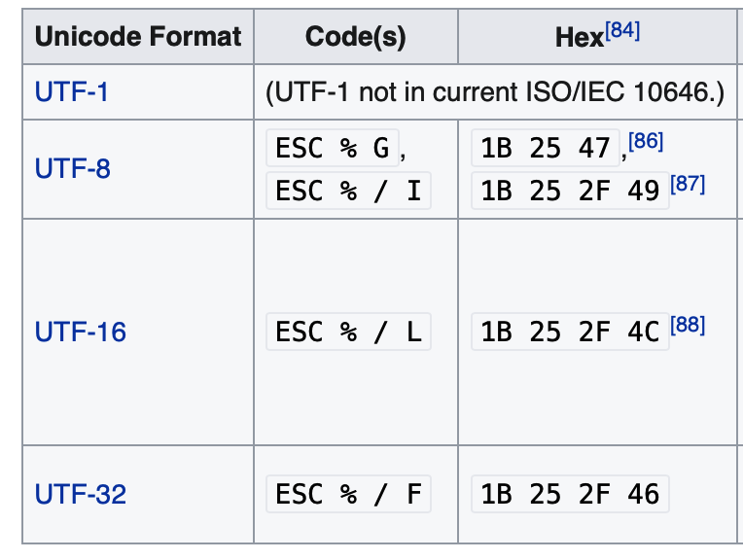Click the UTF-1 ISO/IEC 10646 note
The image size is (743, 560).
[495, 92]
